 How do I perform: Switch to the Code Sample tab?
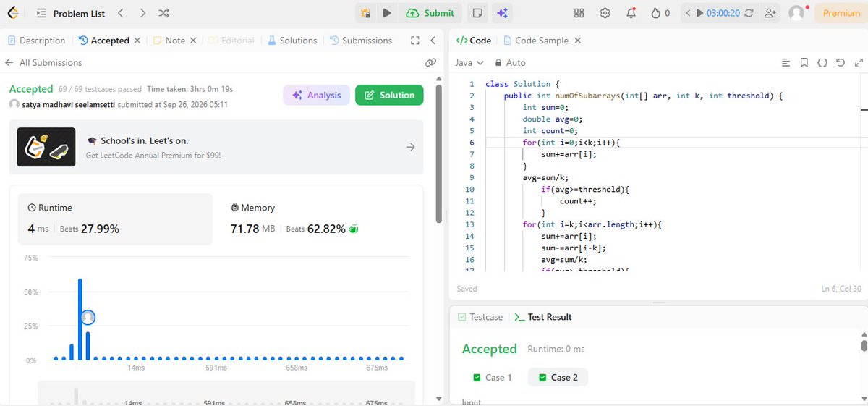pos(537,41)
